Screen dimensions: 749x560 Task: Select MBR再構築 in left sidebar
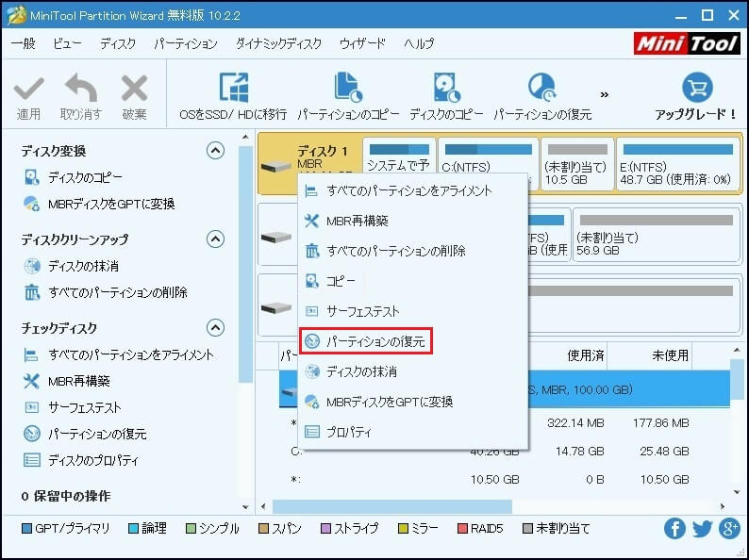[x=79, y=381]
